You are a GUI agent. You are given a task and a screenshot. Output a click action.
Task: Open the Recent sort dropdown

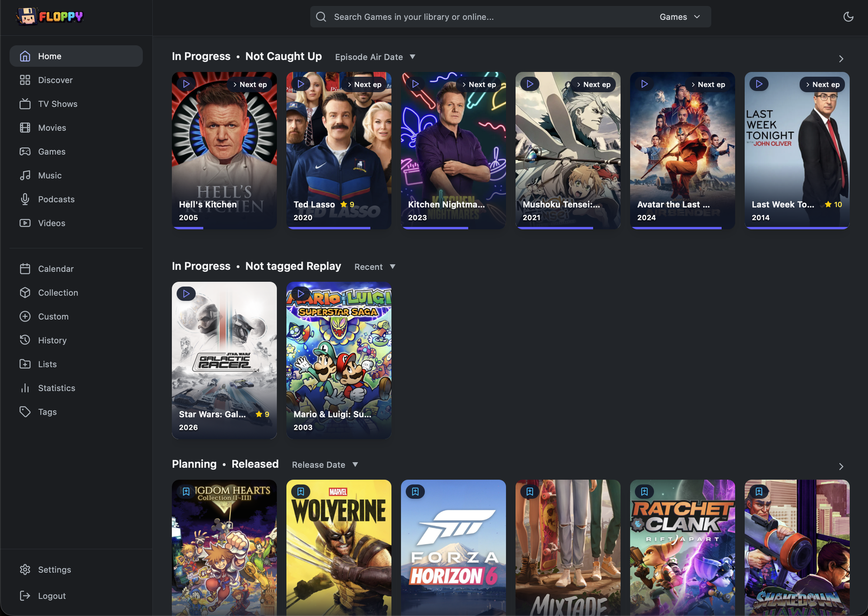[x=375, y=267]
